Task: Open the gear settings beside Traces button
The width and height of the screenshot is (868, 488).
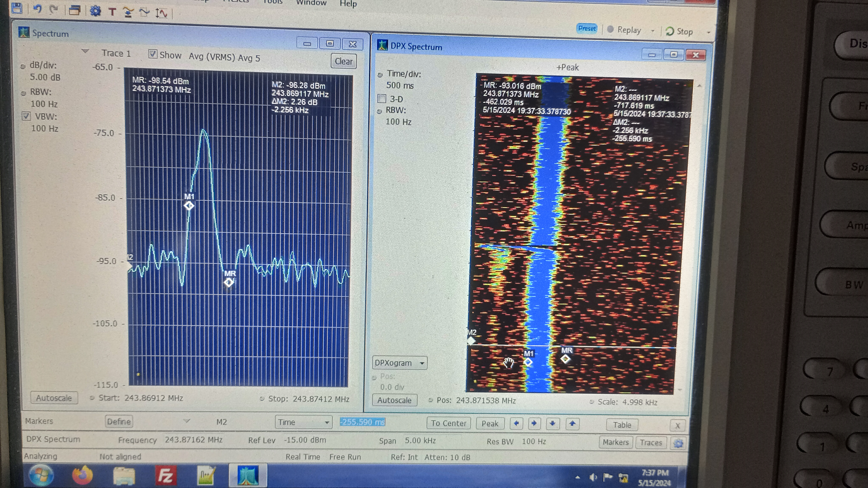Action: pyautogui.click(x=678, y=443)
